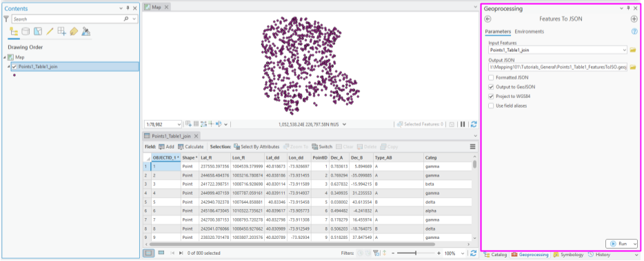
Task: Toggle Project to WGS84 checkbox
Action: [x=491, y=97]
